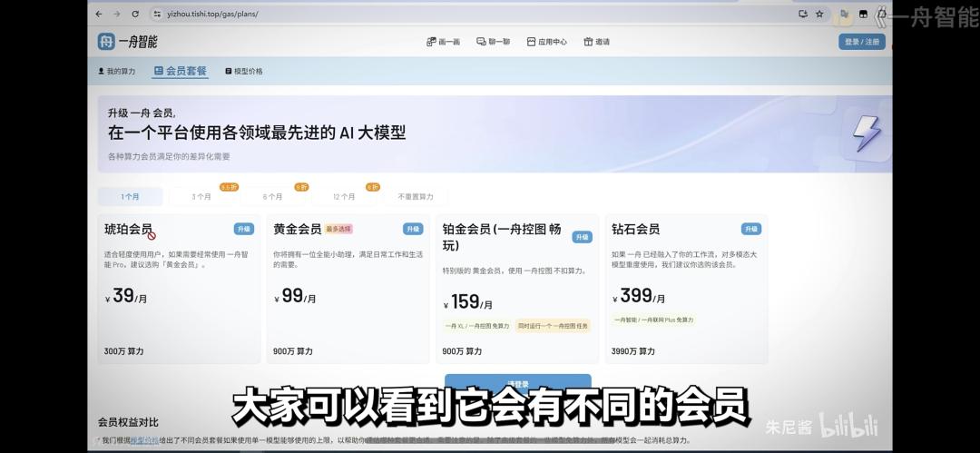980x453 pixels.
Task: Select the 12个月 billing period
Action: click(x=344, y=196)
